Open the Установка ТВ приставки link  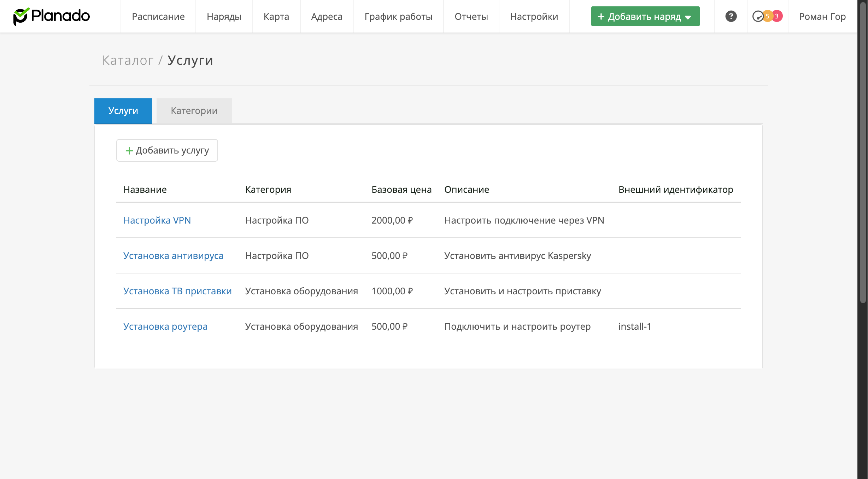[x=177, y=291]
